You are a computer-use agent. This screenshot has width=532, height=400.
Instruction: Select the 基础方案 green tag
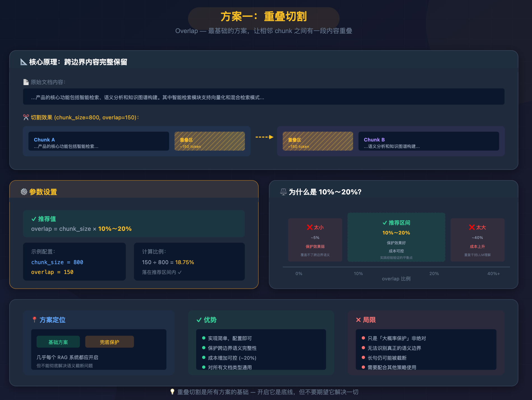[x=58, y=342]
